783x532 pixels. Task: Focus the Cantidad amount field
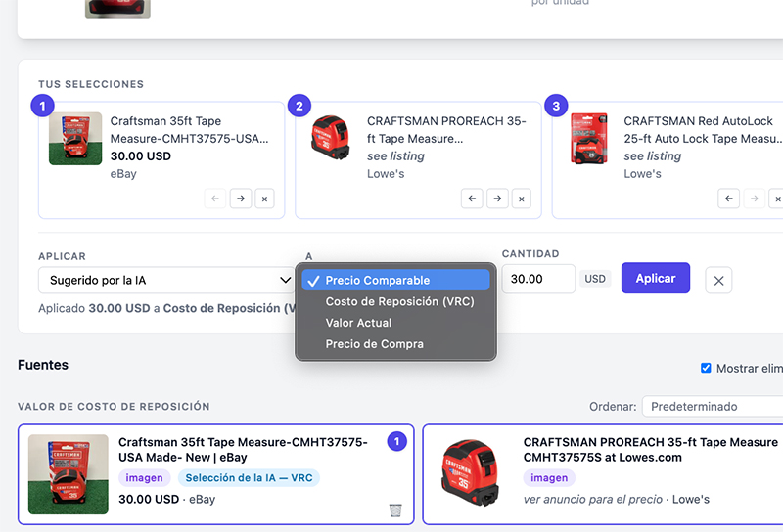pos(538,279)
